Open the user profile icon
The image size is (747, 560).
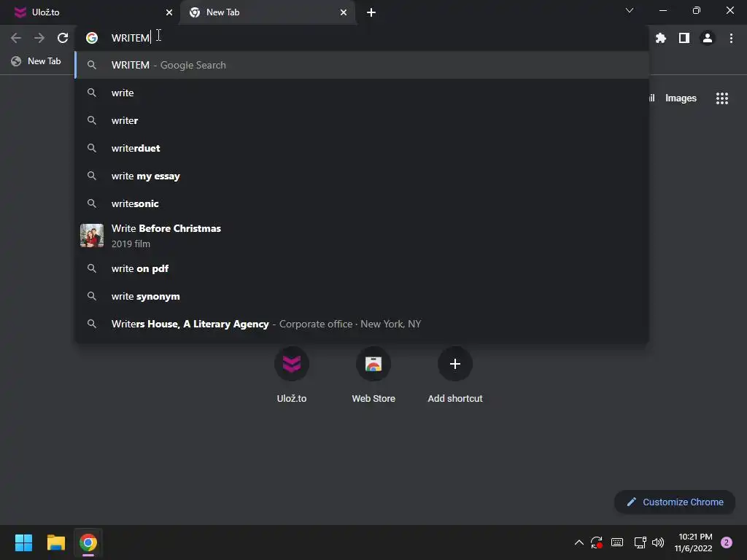[708, 38]
